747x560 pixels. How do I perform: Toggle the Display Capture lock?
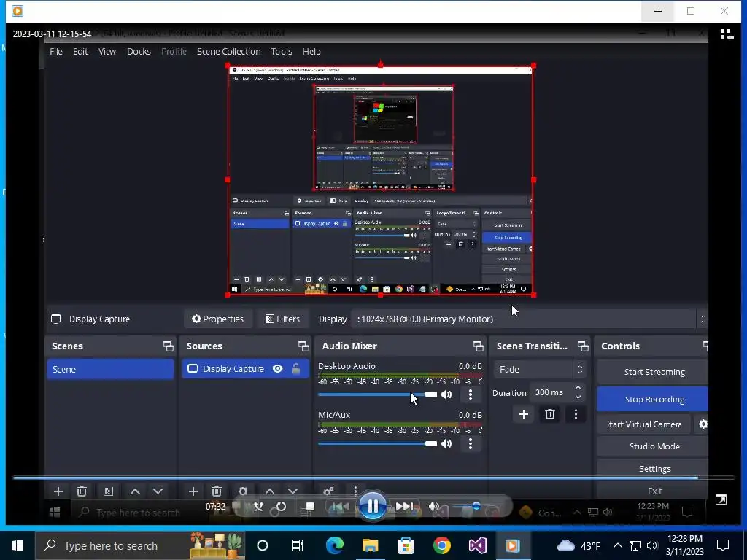296,368
